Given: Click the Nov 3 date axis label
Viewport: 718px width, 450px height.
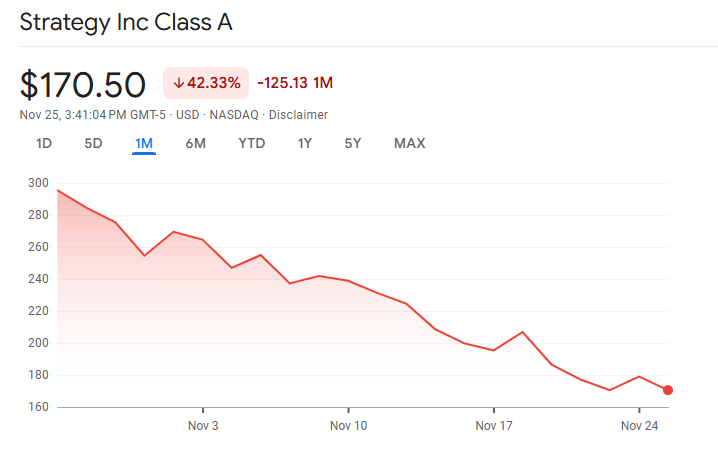Looking at the screenshot, I should (x=203, y=426).
